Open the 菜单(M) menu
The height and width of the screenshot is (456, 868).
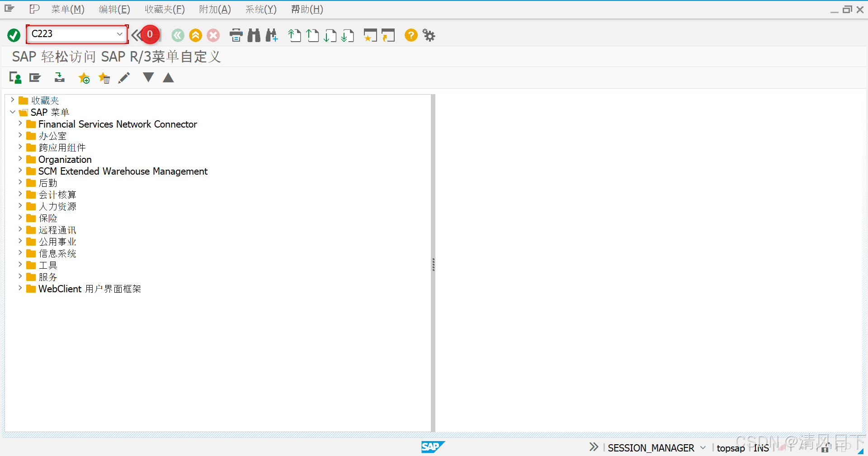click(x=68, y=9)
